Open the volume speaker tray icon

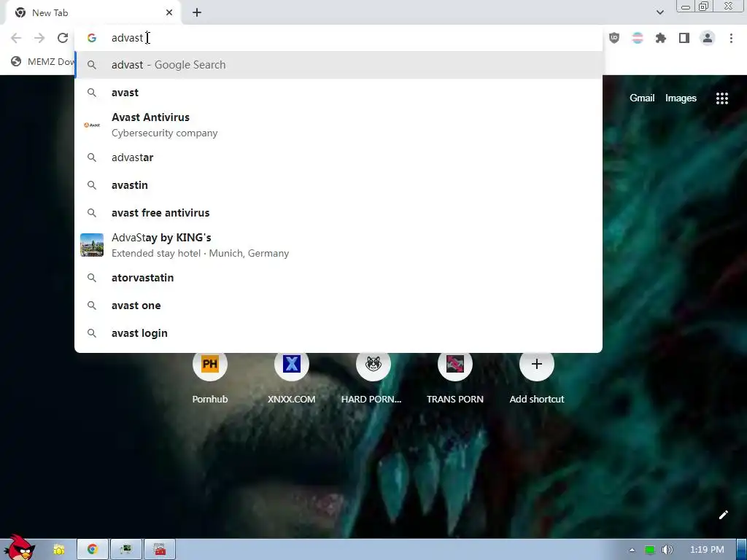(667, 550)
